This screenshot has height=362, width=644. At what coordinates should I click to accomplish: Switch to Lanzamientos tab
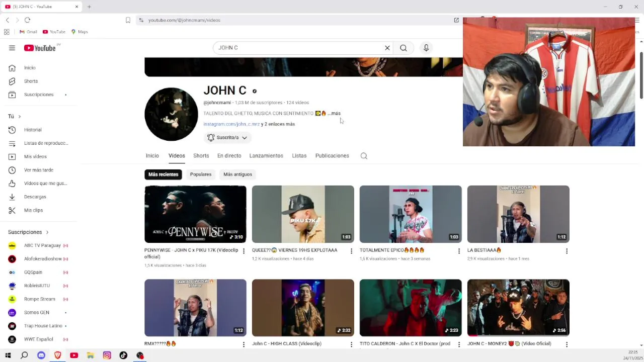point(266,156)
